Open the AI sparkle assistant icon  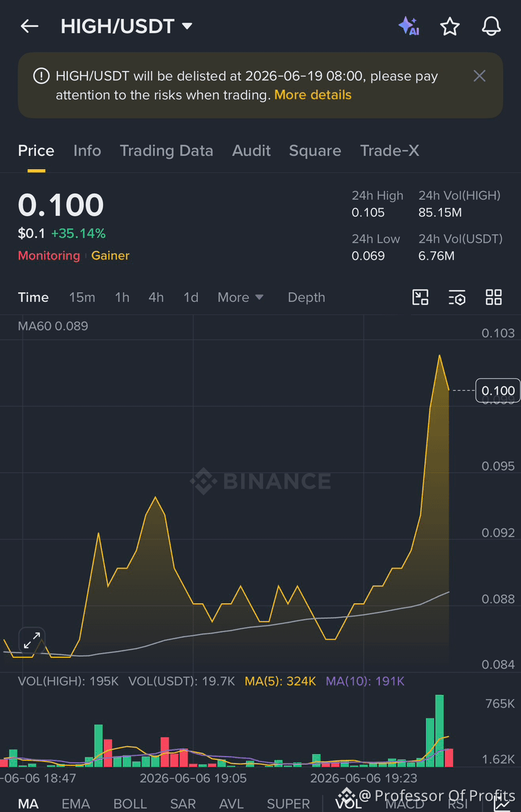coord(409,26)
